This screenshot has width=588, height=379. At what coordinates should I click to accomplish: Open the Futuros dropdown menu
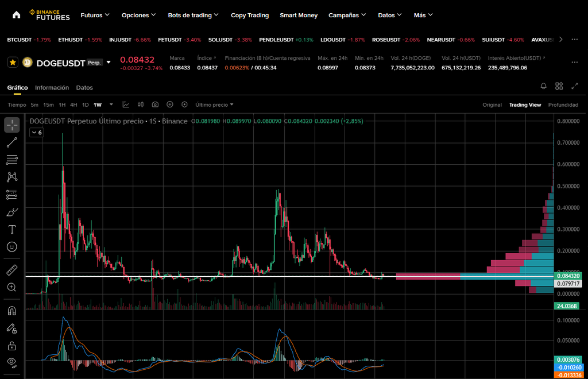[x=95, y=15]
